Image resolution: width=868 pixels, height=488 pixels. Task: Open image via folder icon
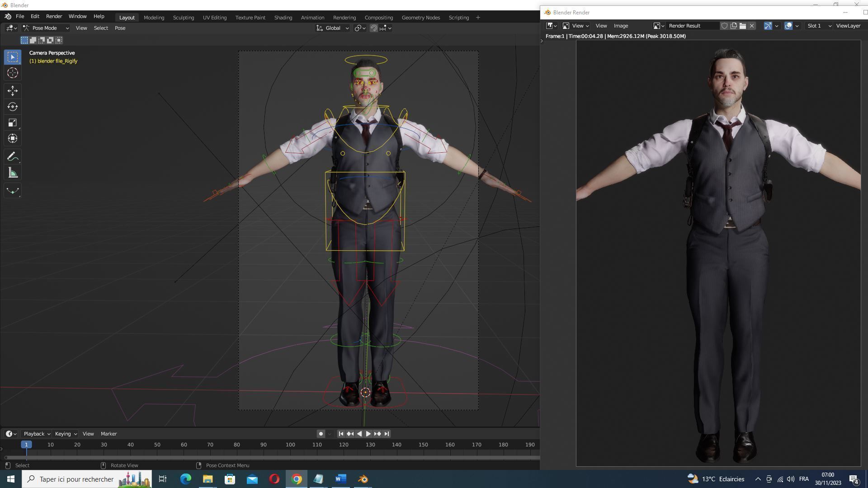click(742, 26)
